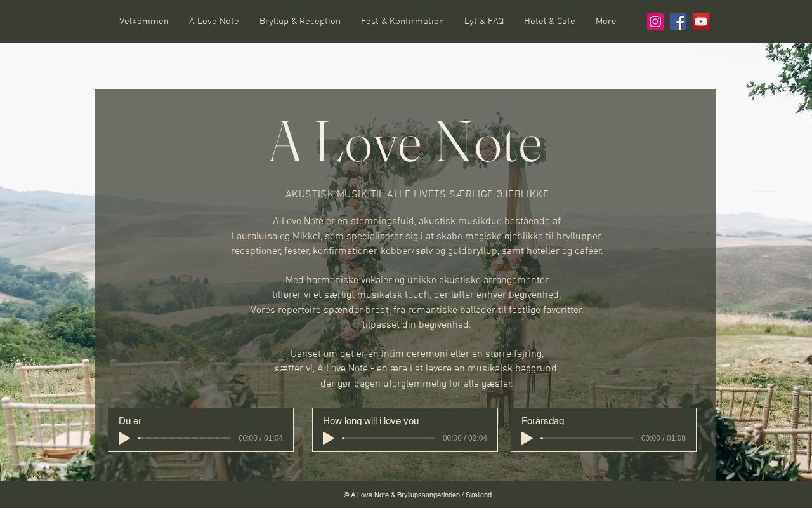Click the "Forårsdag" time display 01:08

tap(676, 438)
